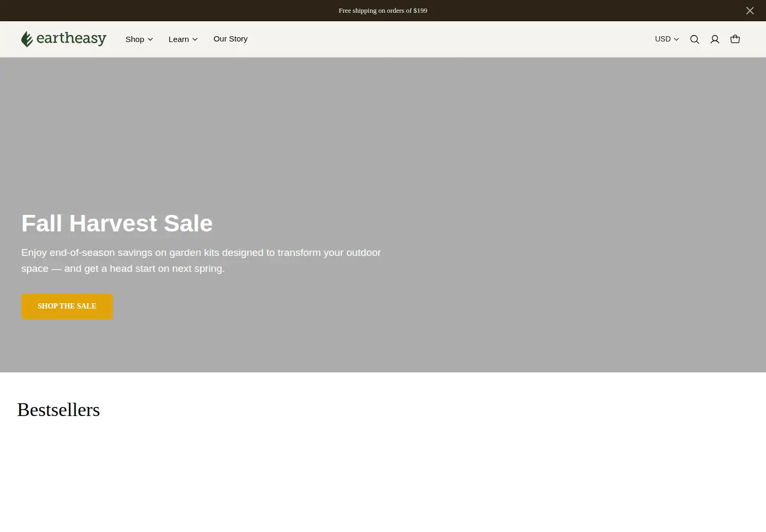The height and width of the screenshot is (532, 766).
Task: Open the USD currency selector
Action: 667,39
